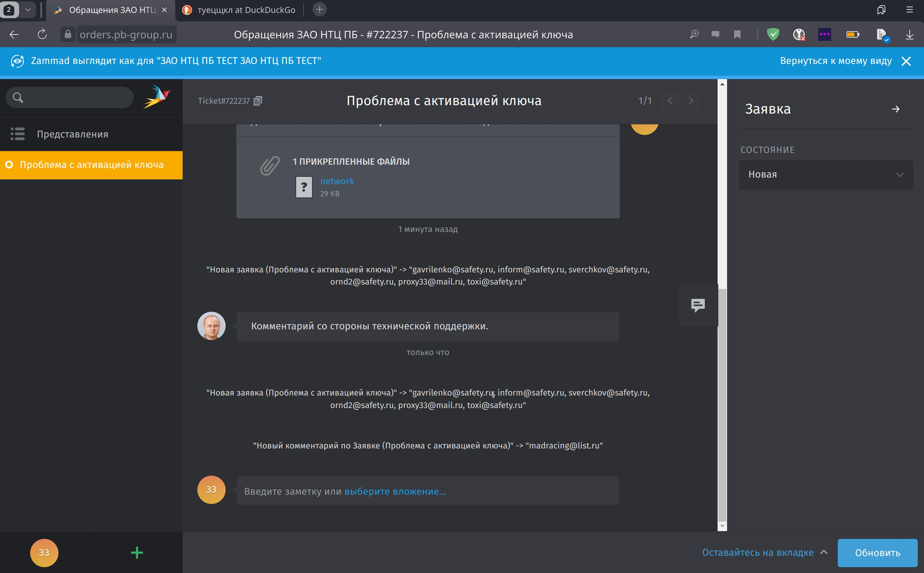This screenshot has height=573, width=924.
Task: Click the speech bubble comment icon right of the thread
Action: 698,305
